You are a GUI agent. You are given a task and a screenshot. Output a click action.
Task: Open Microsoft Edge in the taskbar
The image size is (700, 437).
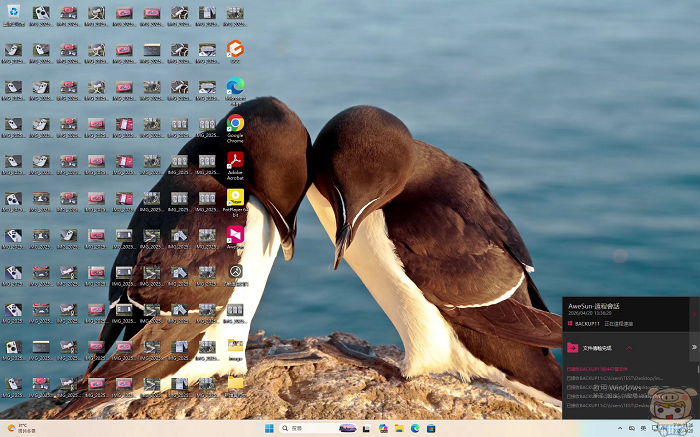pos(414,428)
